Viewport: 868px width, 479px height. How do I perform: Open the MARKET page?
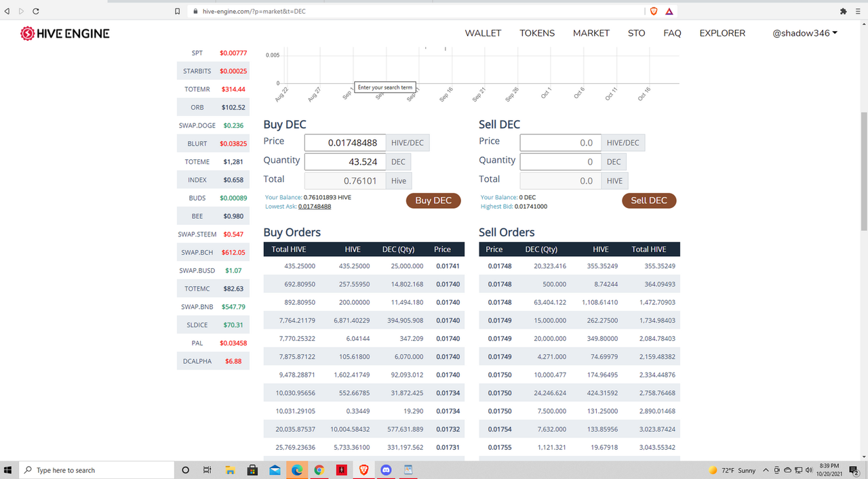(591, 33)
